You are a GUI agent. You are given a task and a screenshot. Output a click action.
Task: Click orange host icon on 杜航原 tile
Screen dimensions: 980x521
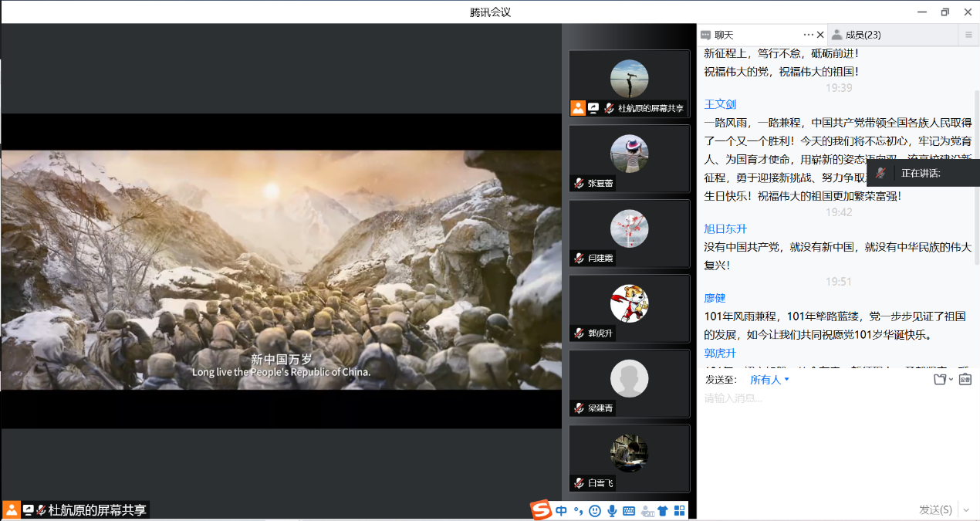tap(578, 108)
